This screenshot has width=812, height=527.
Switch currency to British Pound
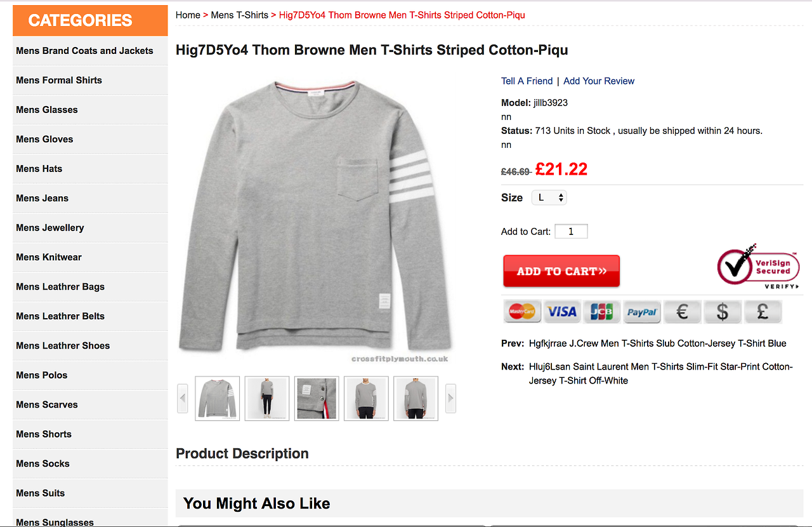pyautogui.click(x=763, y=312)
